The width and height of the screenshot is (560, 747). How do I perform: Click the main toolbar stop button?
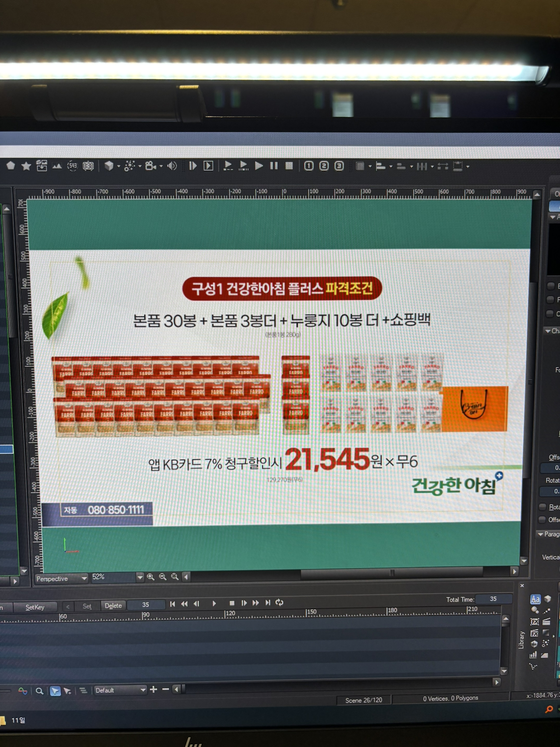pyautogui.click(x=289, y=166)
